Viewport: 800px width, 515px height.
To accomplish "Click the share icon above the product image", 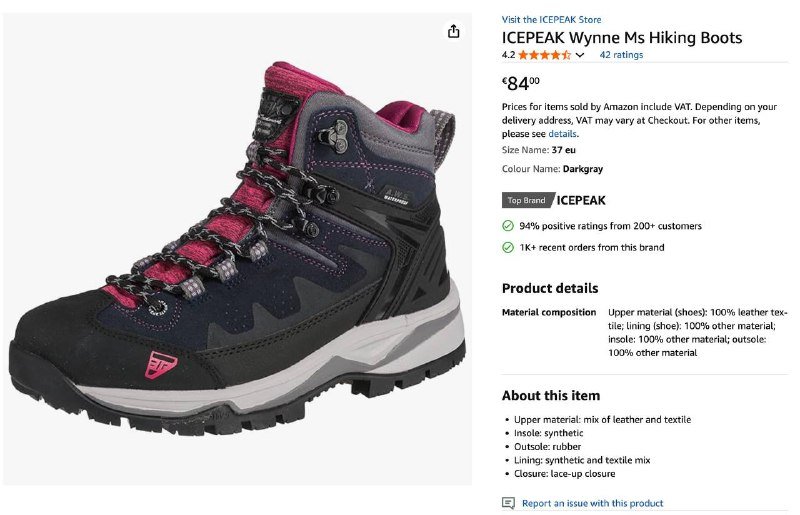I will click(x=453, y=31).
